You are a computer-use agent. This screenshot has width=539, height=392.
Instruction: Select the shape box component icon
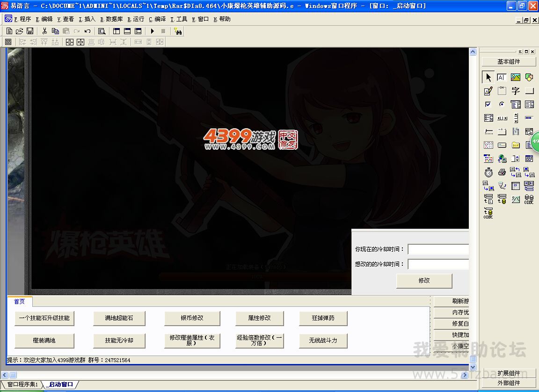coord(529,77)
